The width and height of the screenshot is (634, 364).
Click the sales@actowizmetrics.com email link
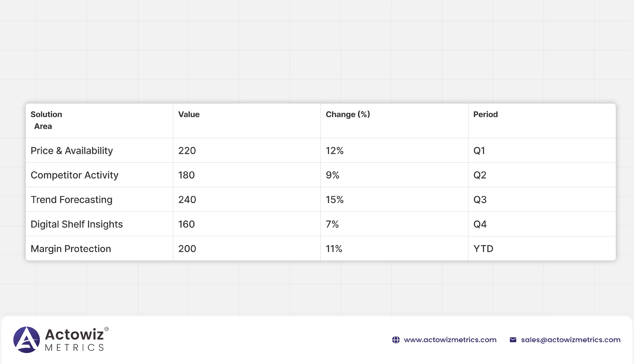571,340
